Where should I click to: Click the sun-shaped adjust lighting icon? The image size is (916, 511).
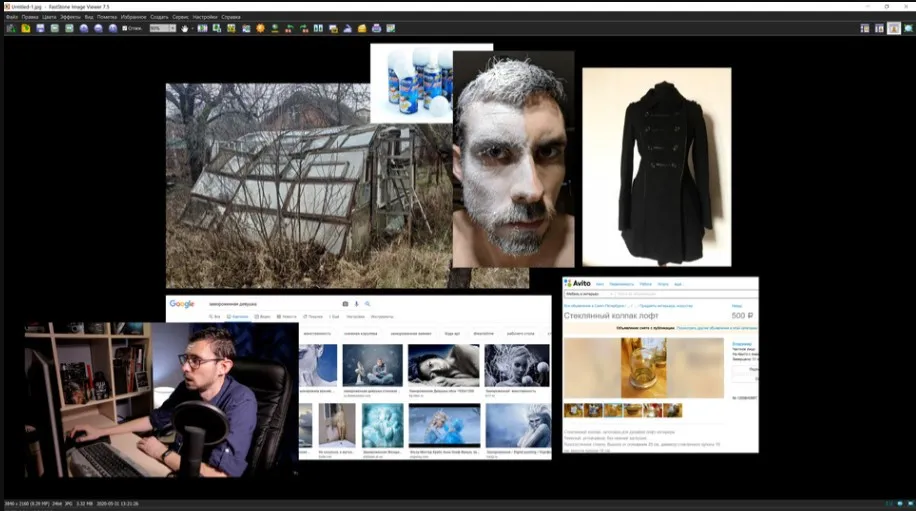pyautogui.click(x=260, y=28)
